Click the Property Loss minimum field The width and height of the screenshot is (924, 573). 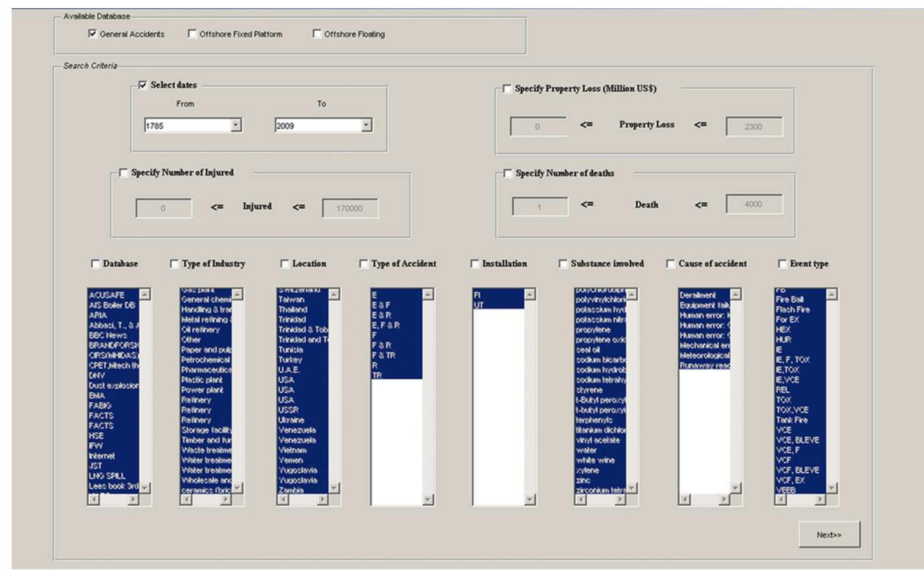tap(538, 127)
